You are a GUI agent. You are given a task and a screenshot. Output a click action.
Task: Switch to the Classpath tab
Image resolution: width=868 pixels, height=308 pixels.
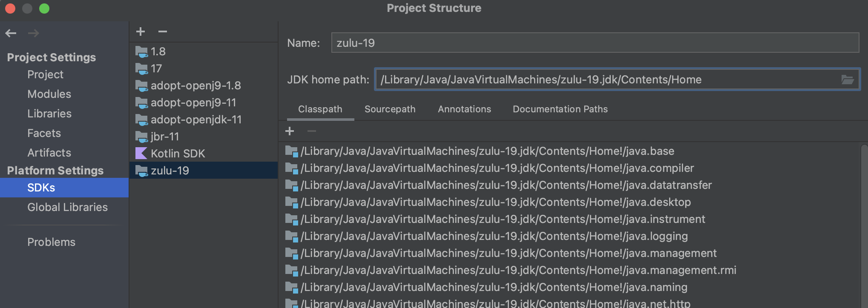coord(320,109)
